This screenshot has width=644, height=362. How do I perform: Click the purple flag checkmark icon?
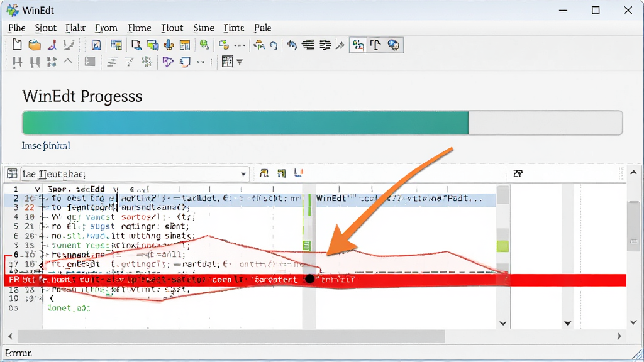click(x=167, y=62)
